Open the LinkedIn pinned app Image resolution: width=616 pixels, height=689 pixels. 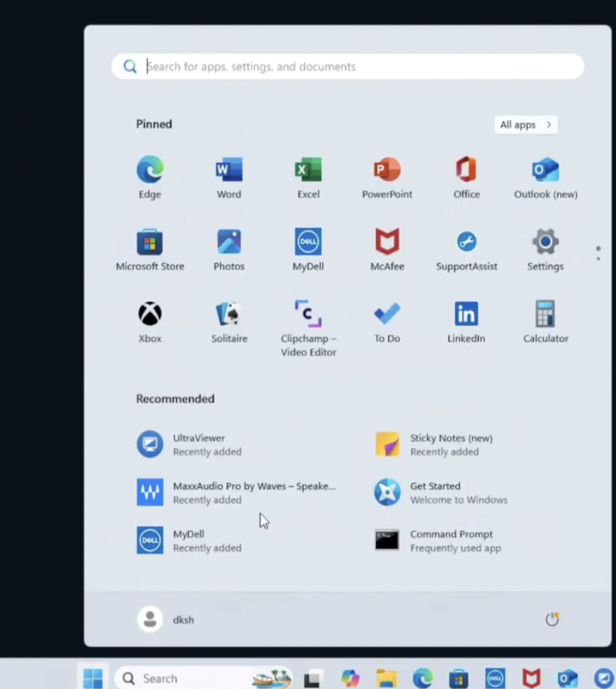467,320
